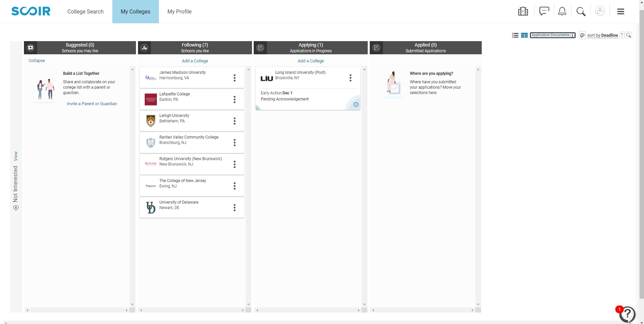The height and width of the screenshot is (324, 644).
Task: Click the sort order up-down arrows
Action: pyautogui.click(x=622, y=35)
